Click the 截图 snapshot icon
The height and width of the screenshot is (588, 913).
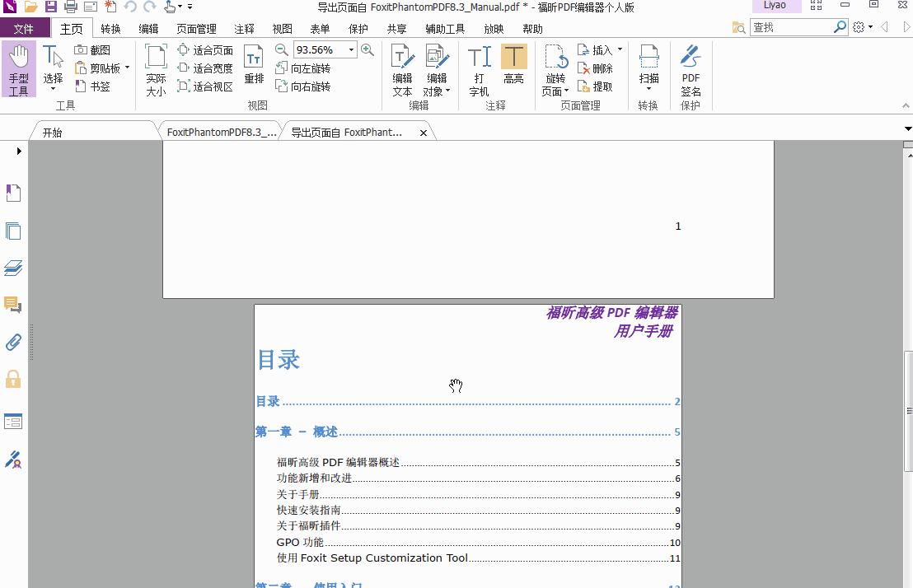click(93, 49)
